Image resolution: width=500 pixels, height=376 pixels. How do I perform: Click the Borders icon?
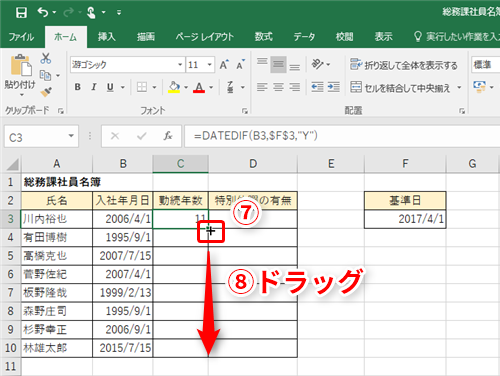click(142, 87)
